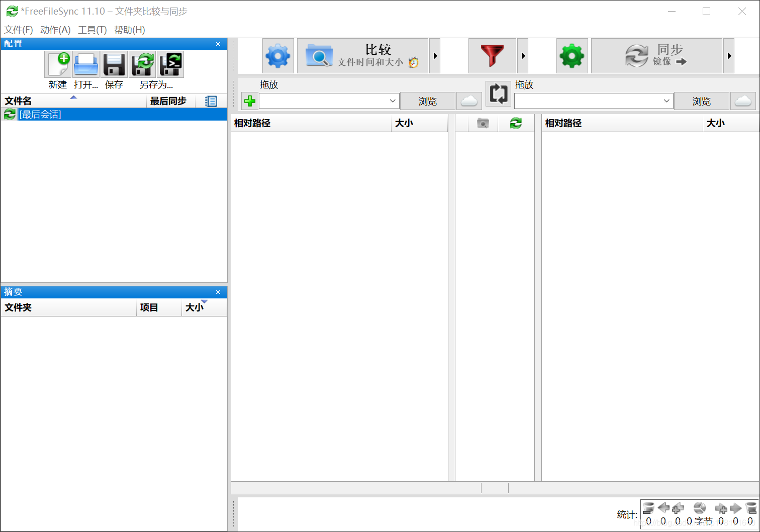Open a configuration with 打开 icon
This screenshot has height=532, width=760.
point(86,64)
